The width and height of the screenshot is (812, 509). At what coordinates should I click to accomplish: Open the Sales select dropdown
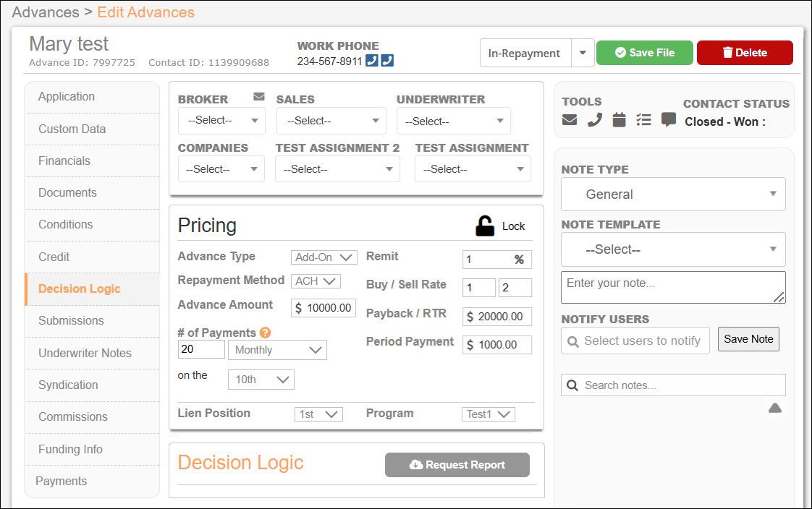(331, 121)
